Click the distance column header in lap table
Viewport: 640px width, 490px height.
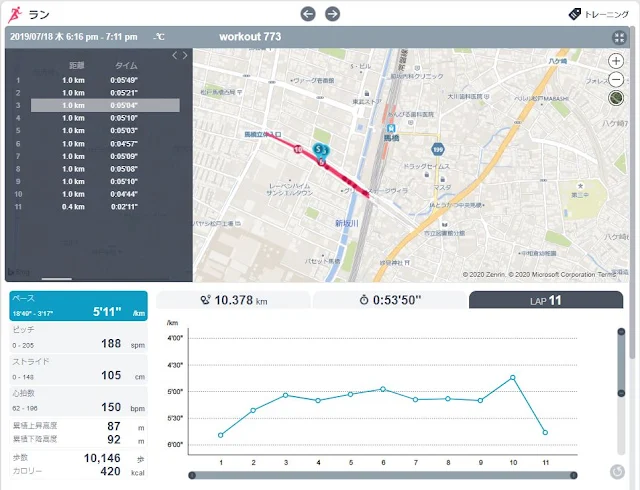click(76, 66)
